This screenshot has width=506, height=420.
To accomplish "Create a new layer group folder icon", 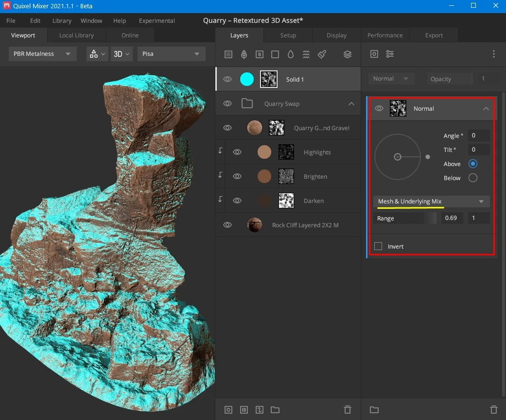I will pos(275,410).
